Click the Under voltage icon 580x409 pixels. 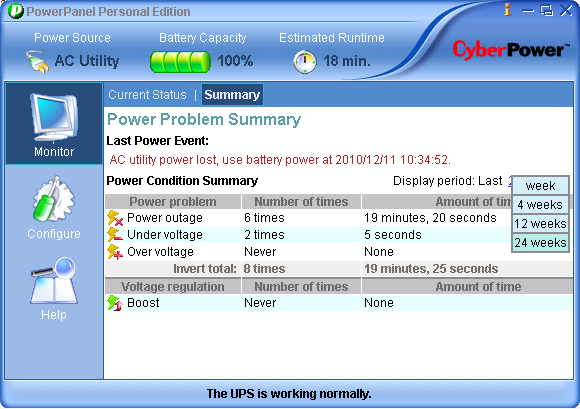coord(115,235)
